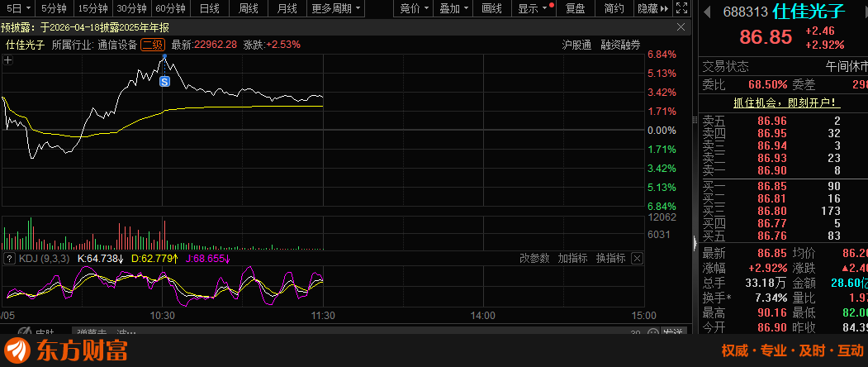Switch to the 60分钟 chart period
Image resolution: width=868 pixels, height=367 pixels.
point(170,8)
